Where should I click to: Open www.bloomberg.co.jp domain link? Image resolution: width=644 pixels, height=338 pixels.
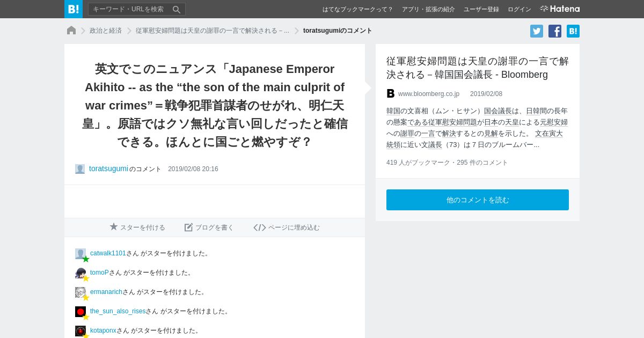[429, 94]
